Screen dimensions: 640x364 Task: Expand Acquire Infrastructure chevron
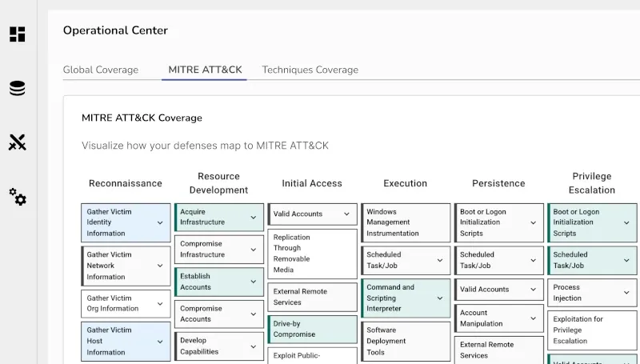[x=254, y=218]
